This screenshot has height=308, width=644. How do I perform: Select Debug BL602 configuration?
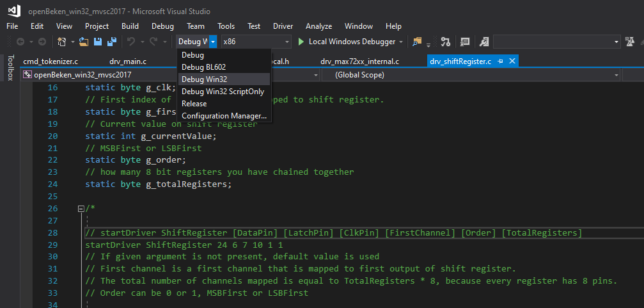click(224, 67)
